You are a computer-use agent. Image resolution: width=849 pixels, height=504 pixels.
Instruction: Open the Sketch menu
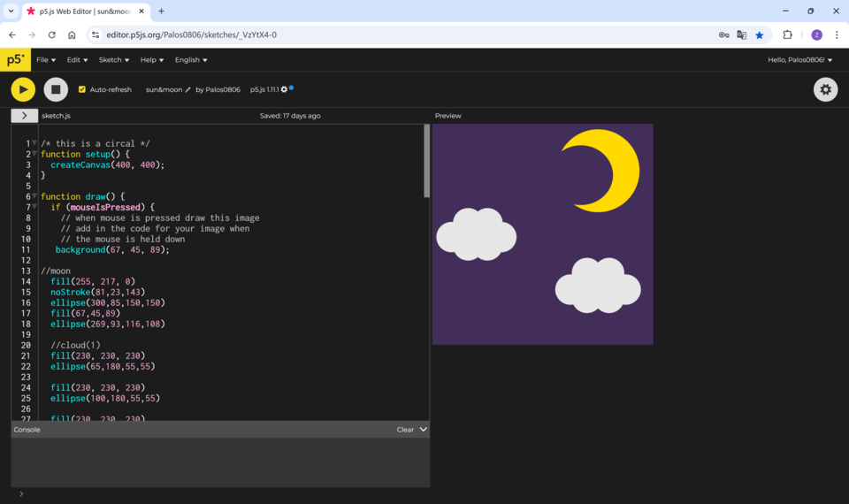click(114, 60)
